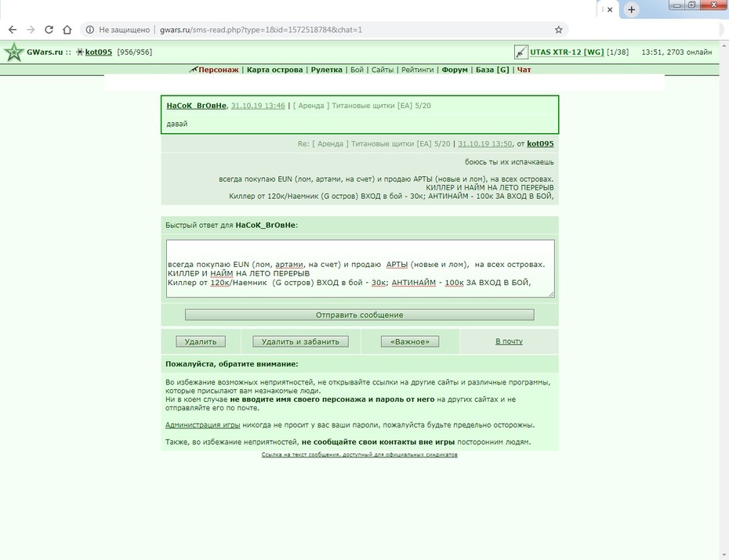Screen dimensions: 729x560
Task: Click the syndicate icon beside kot095
Action: (80, 52)
